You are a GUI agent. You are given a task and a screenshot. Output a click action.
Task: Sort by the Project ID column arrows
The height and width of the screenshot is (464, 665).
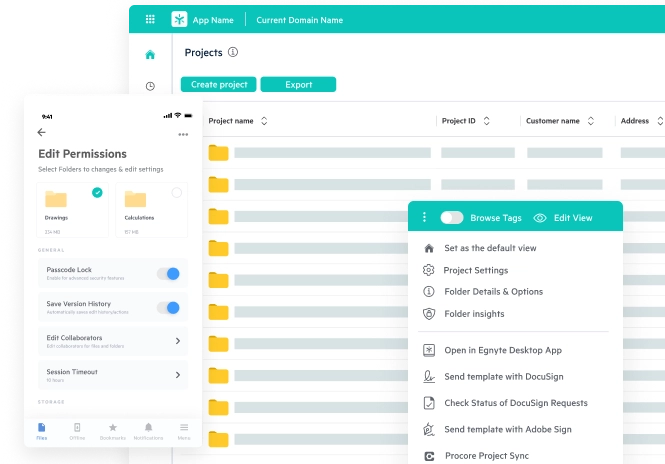486,121
